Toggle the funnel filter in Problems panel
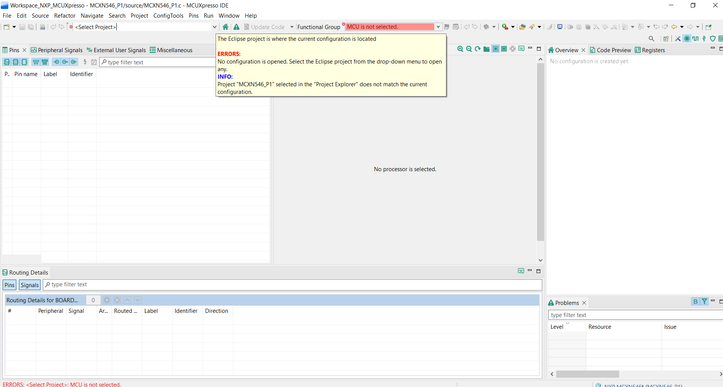The height and width of the screenshot is (387, 723). (704, 301)
